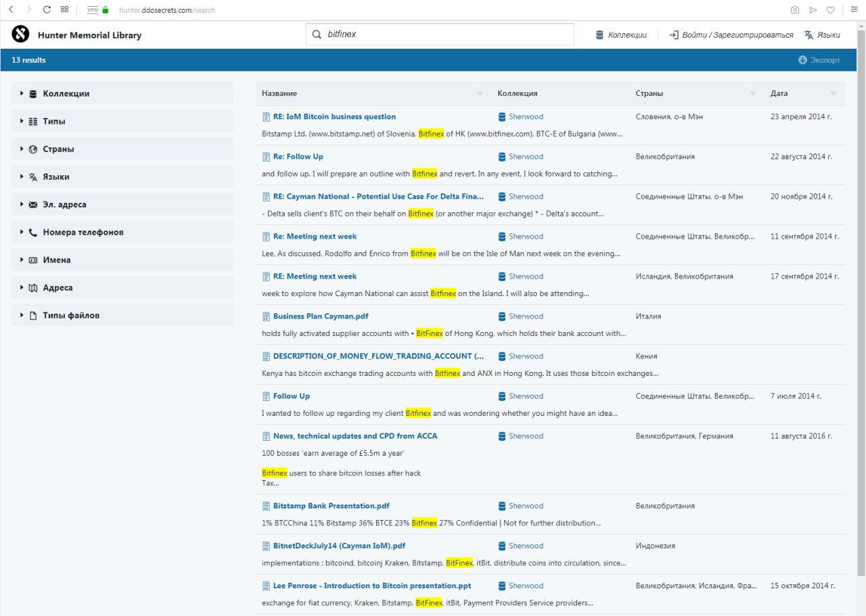
Task: Click Sherwood collection link in Business Plan row
Action: coord(526,316)
